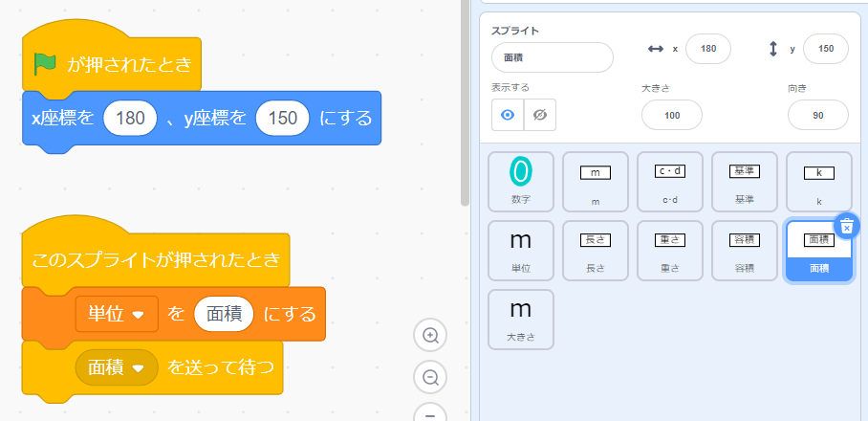Zoom out the code workspace
This screenshot has height=421, width=868.
click(430, 377)
